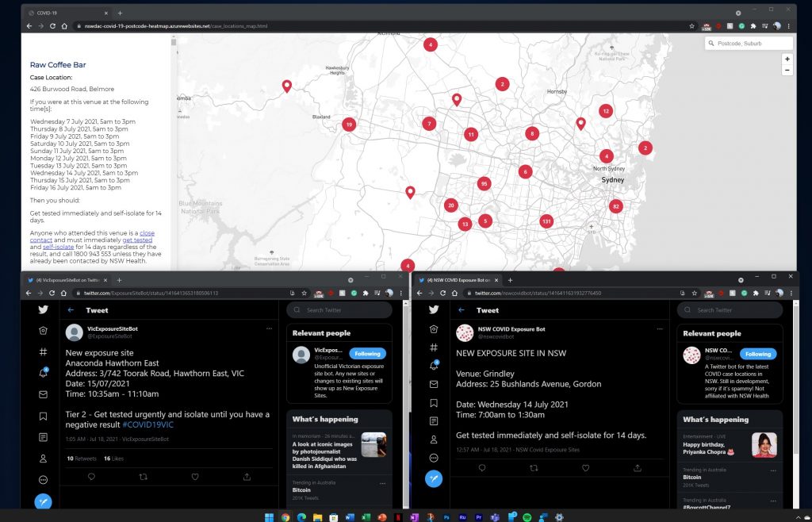Image resolution: width=812 pixels, height=522 pixels.
Task: Go to home page in the COVID-19 map browser
Action: coord(64,26)
